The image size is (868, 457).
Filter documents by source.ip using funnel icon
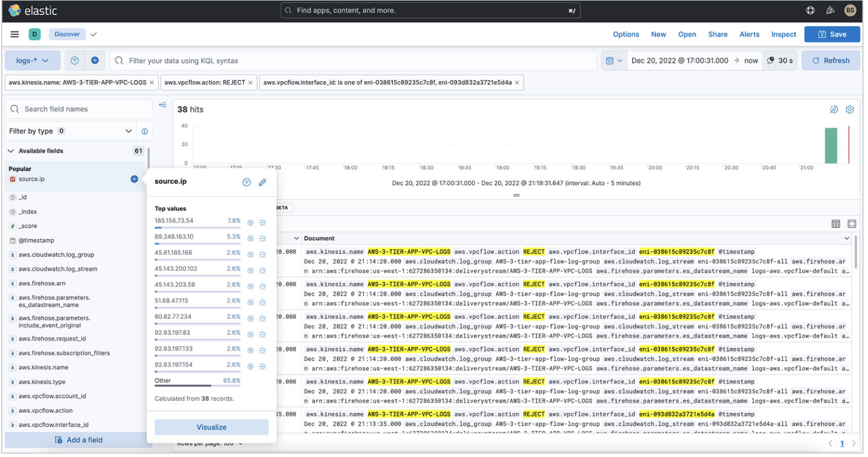[247, 181]
